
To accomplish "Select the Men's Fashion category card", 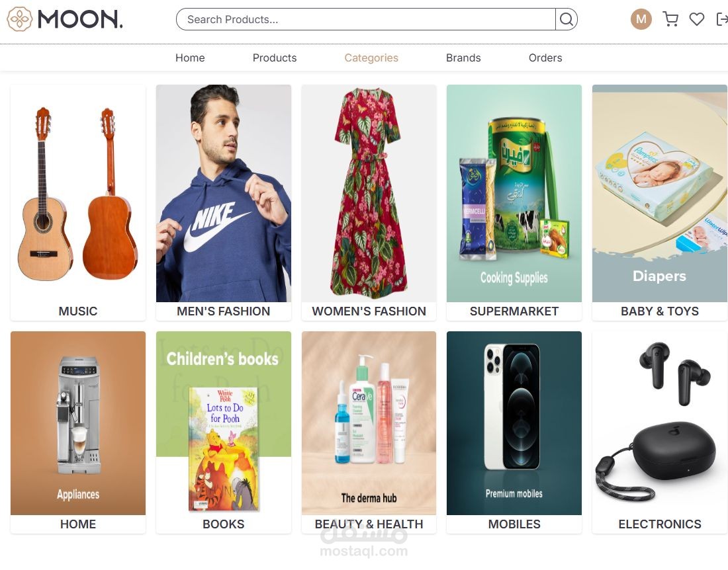I will tap(224, 203).
